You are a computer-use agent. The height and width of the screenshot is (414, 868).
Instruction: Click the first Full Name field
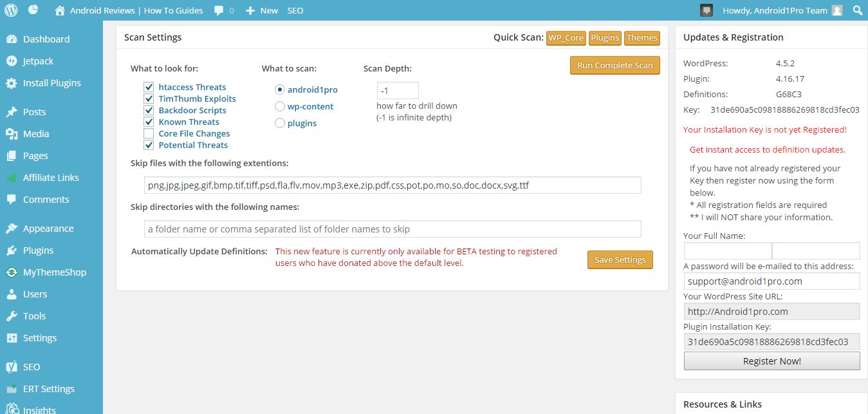tap(728, 251)
